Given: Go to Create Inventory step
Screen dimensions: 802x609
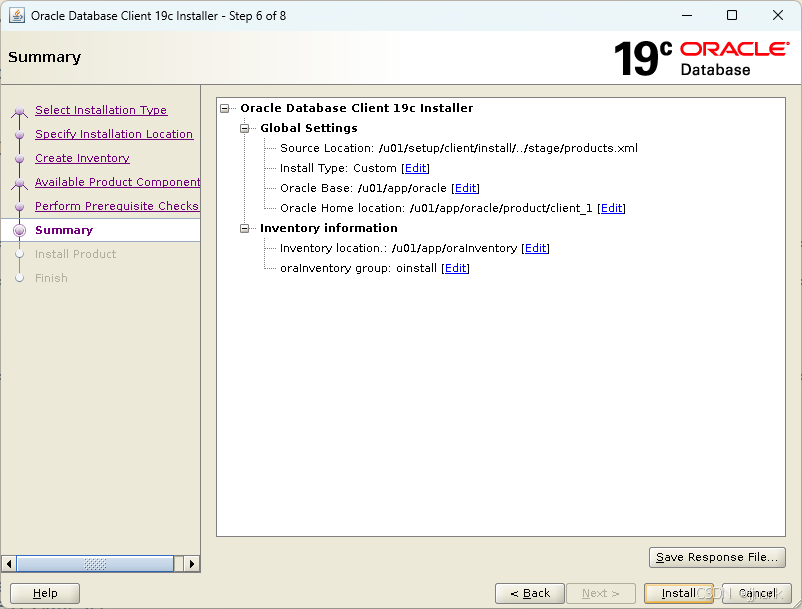Looking at the screenshot, I should click(82, 158).
